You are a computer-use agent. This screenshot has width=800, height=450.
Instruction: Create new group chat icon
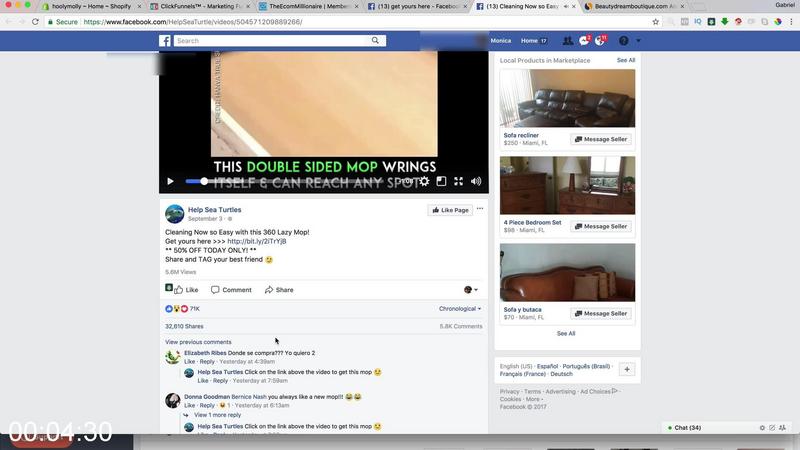click(782, 428)
